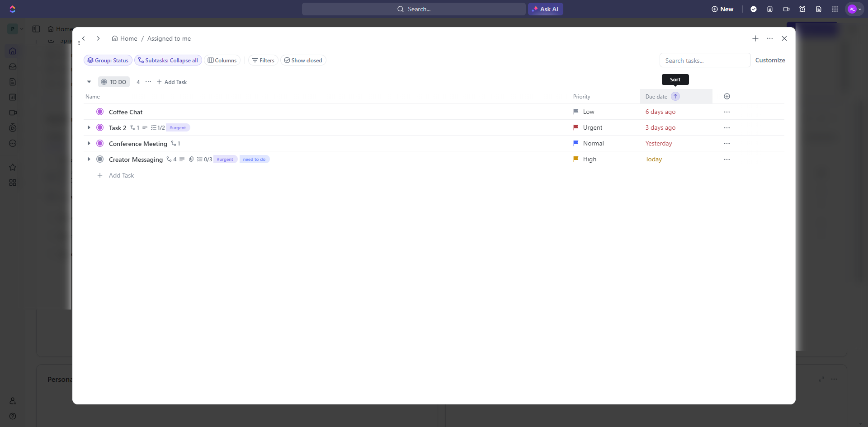Click the plus icon in the modal header
This screenshot has height=427, width=868.
755,38
